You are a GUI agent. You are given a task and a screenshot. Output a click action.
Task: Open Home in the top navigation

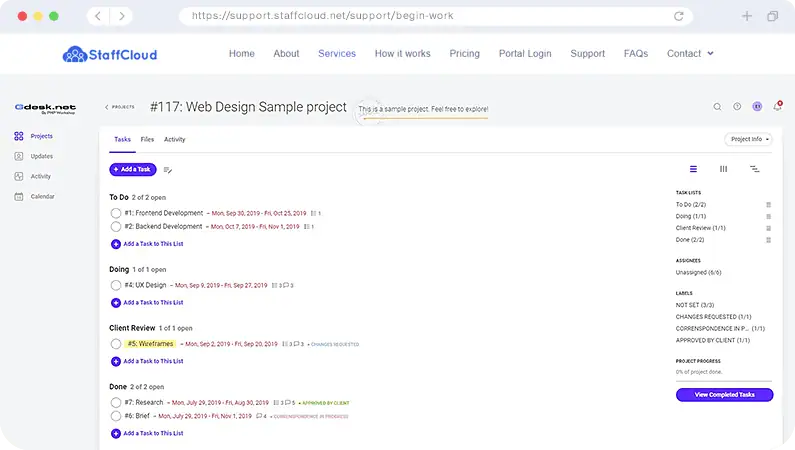pos(242,54)
